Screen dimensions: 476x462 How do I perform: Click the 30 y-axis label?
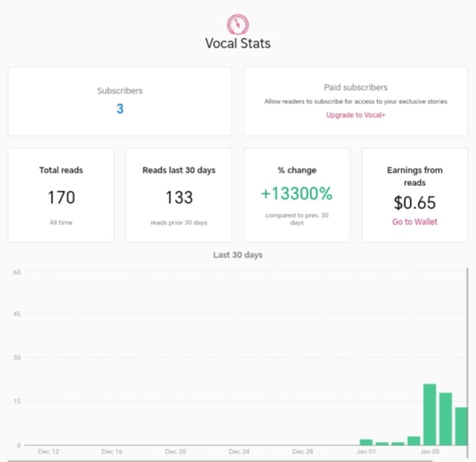pos(17,358)
